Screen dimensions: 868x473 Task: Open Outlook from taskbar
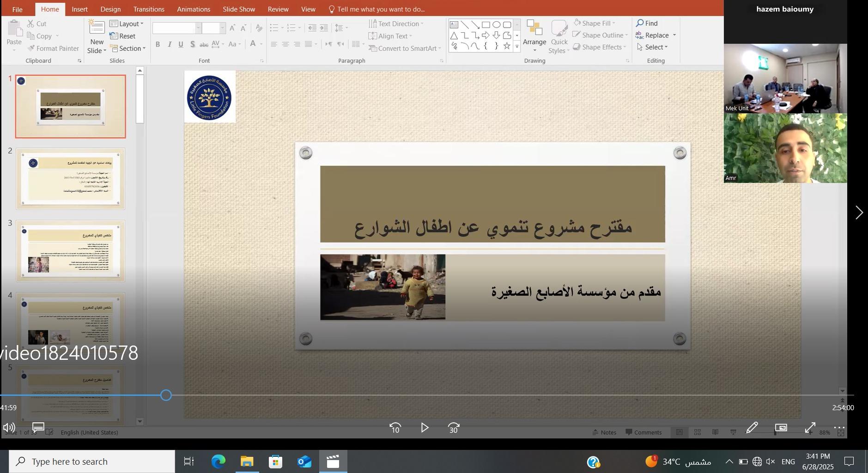304,461
